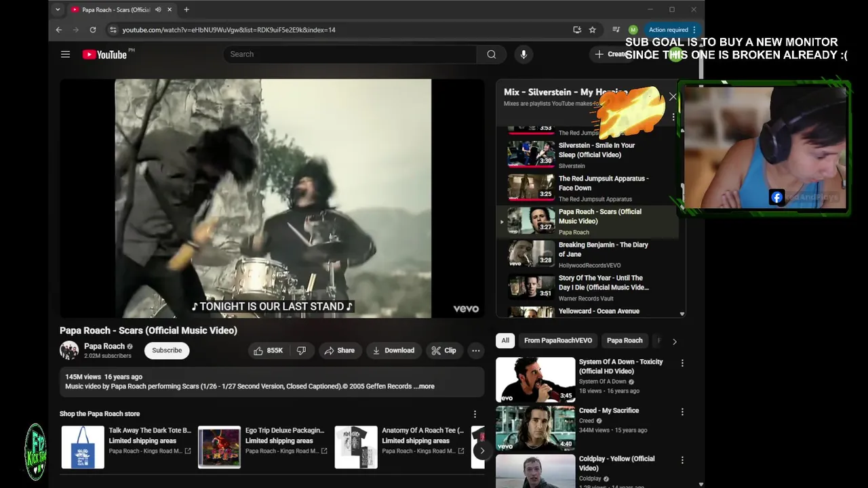Play Yellowcard - Ocean Avenue from playlist
This screenshot has height=488, width=868.
click(x=587, y=312)
